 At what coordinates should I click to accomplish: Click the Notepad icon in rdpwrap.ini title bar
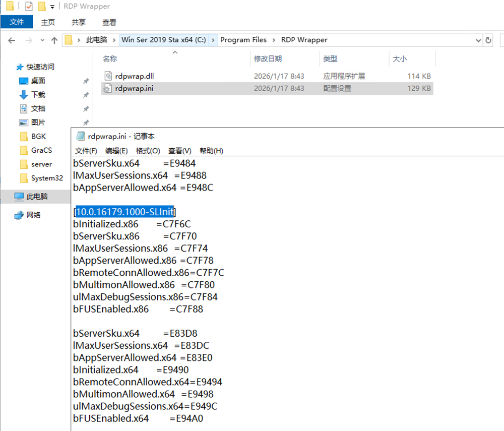click(x=80, y=136)
